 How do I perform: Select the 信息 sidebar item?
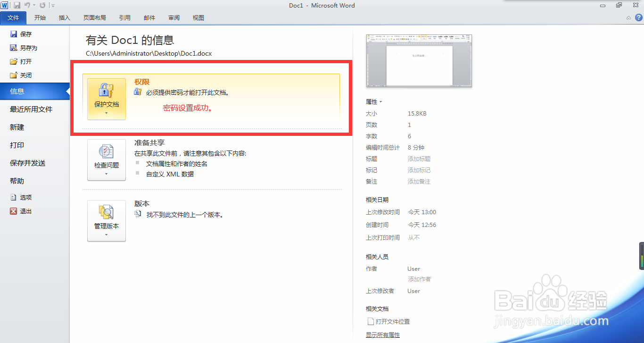[34, 91]
